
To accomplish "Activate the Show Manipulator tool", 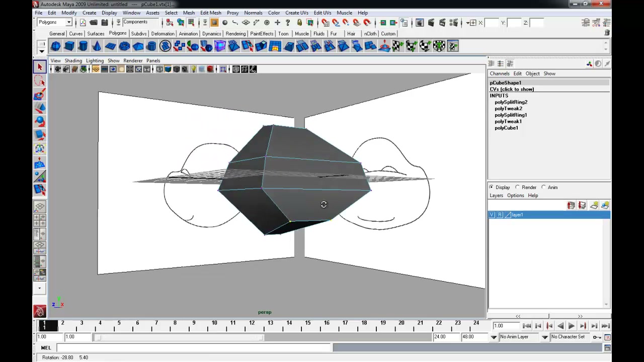I will 40,175.
